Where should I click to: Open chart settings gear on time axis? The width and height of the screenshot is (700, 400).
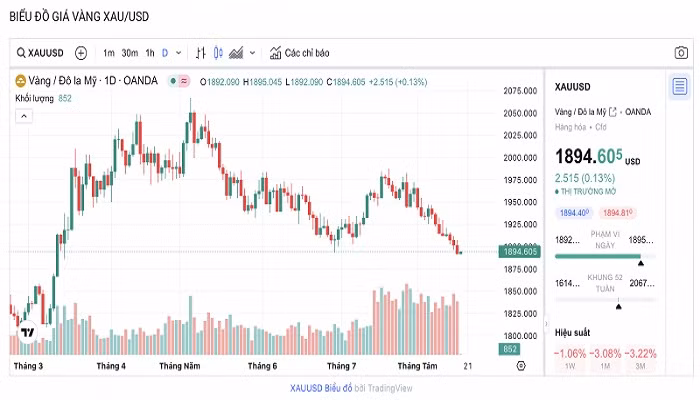point(521,366)
